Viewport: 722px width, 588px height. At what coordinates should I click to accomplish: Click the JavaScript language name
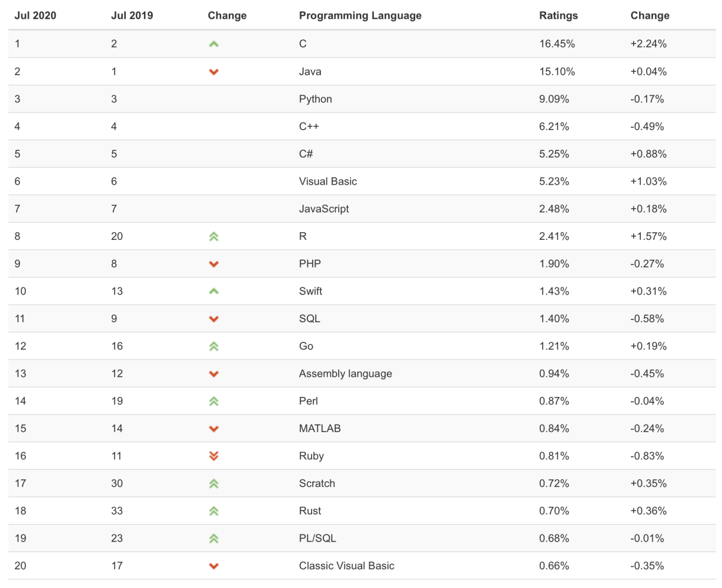pos(323,209)
